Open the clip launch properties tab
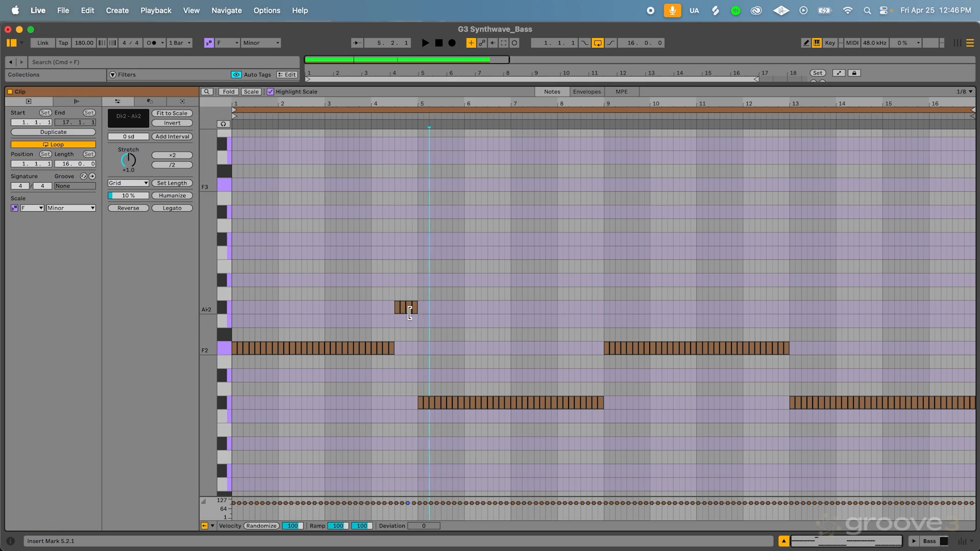The image size is (980, 551). tap(77, 102)
